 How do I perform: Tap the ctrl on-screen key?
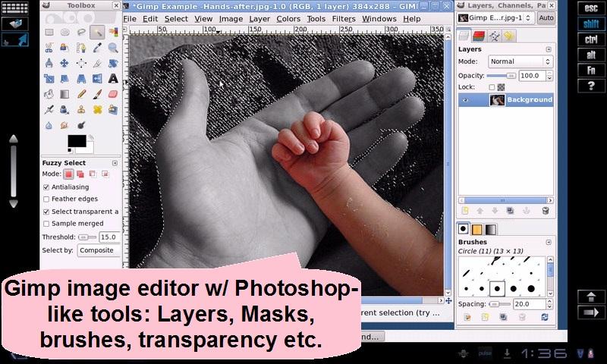591,39
